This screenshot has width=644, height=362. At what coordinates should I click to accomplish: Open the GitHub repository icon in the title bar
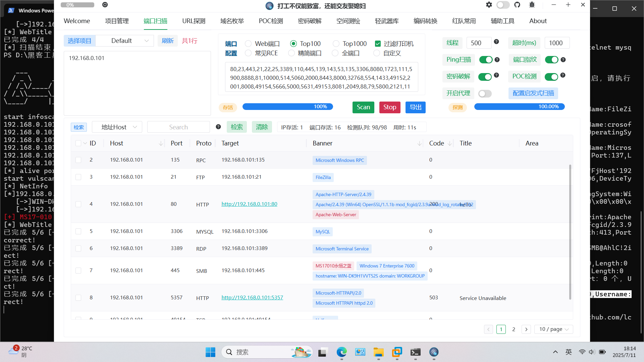click(517, 5)
